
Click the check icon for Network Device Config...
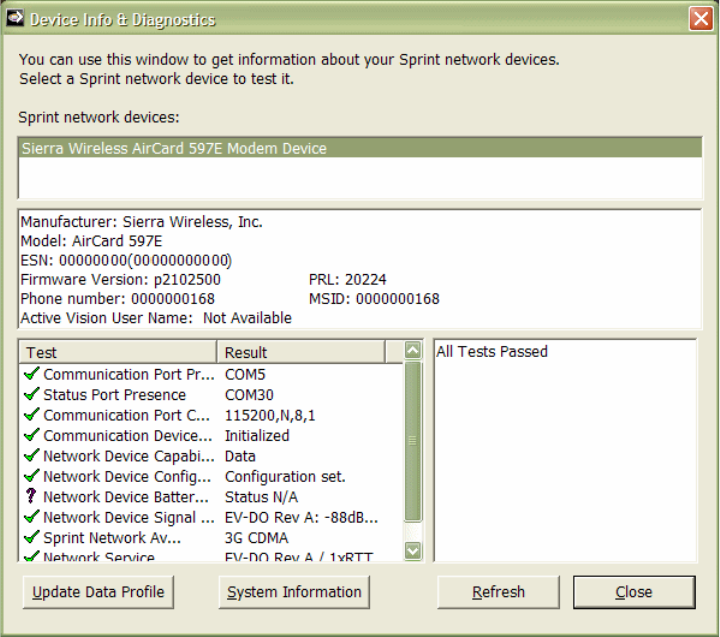pyautogui.click(x=31, y=476)
